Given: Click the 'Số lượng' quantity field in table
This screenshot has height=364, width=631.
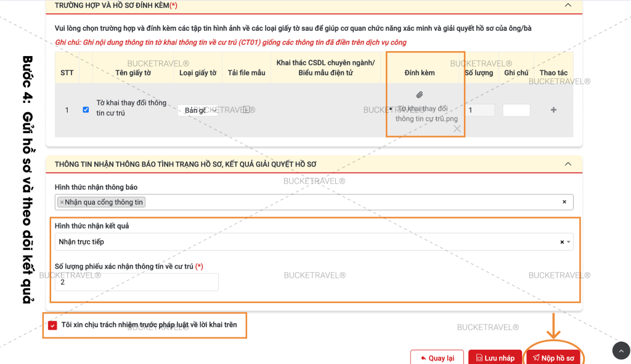Looking at the screenshot, I should 479,110.
